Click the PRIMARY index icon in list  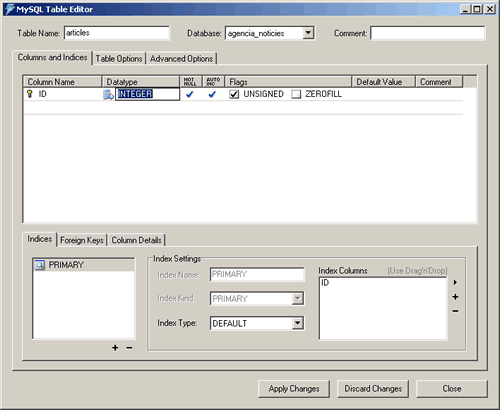pos(40,265)
